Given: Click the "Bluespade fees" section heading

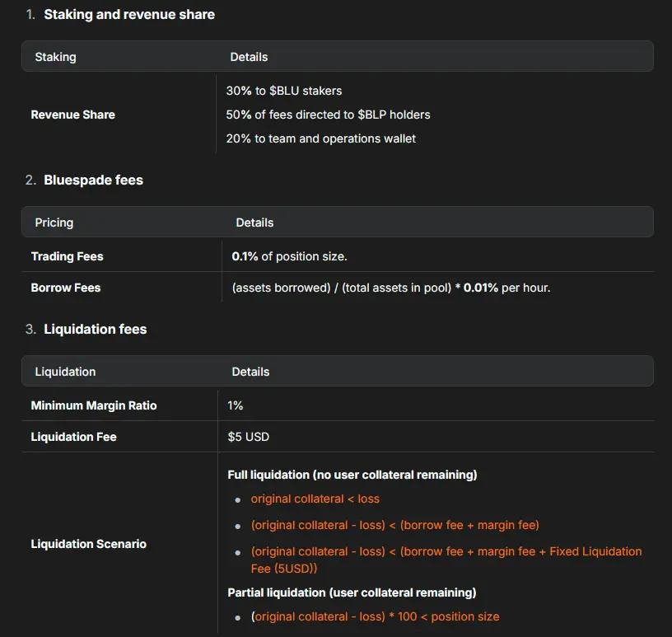Looking at the screenshot, I should click(93, 180).
